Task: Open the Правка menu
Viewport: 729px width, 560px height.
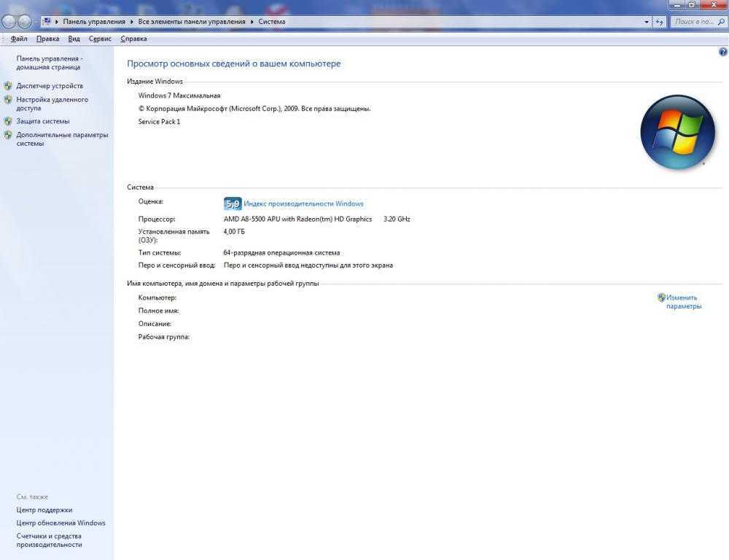Action: pos(48,39)
